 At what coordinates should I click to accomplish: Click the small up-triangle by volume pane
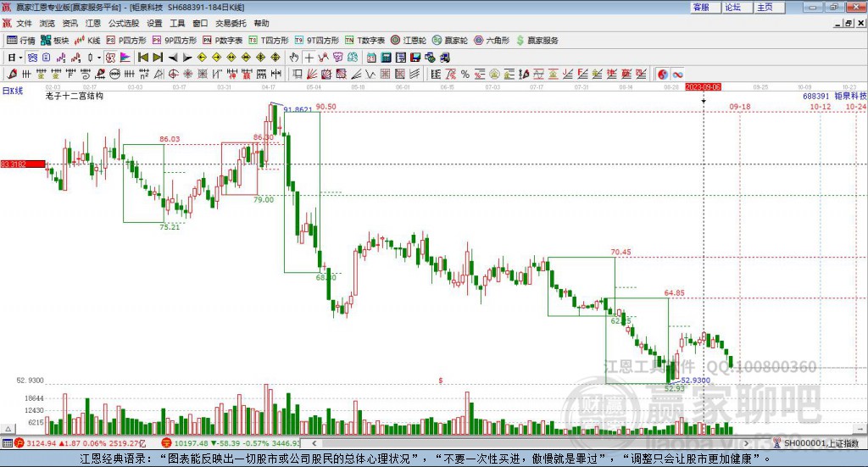8,429
